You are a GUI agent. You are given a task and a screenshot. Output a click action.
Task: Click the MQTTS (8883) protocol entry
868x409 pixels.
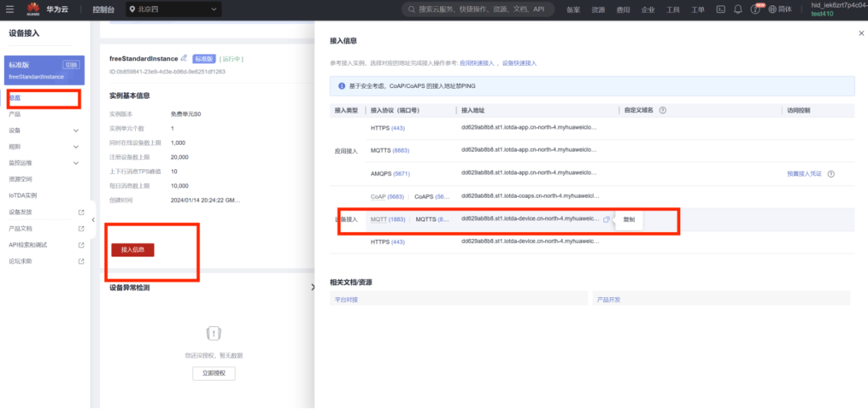tap(390, 150)
